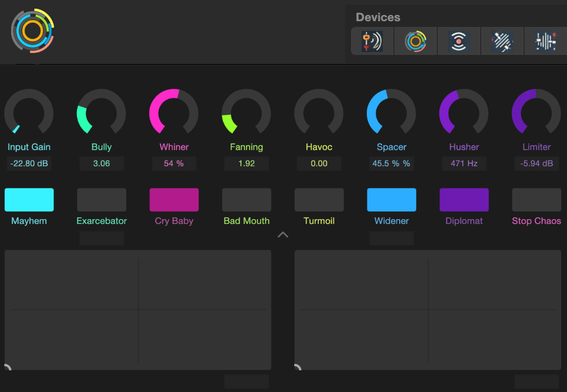Click the empty field under right XY pad
This screenshot has width=567, height=392.
coord(537,381)
